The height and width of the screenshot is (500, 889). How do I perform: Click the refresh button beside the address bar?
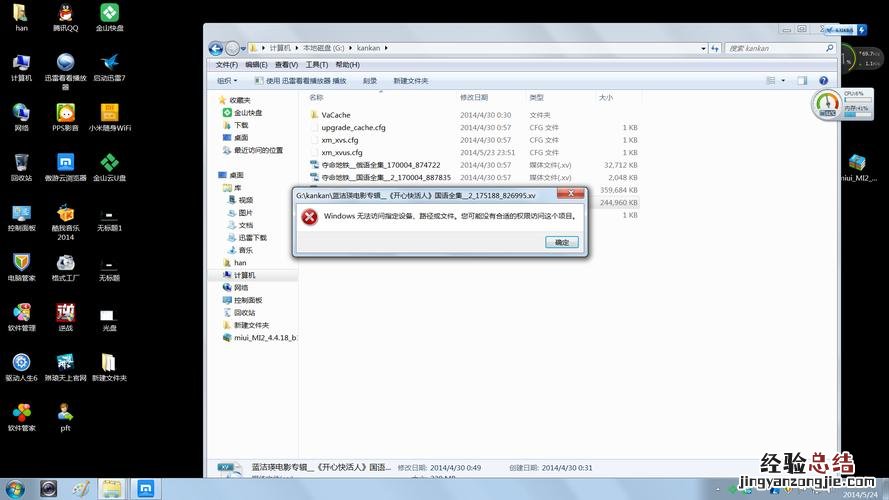(714, 48)
